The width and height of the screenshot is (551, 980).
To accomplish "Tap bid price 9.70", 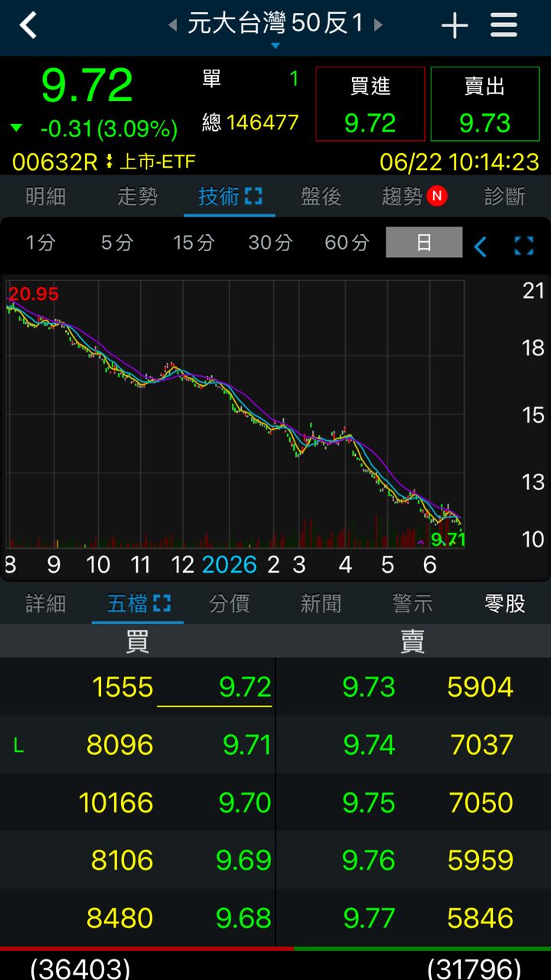I will [245, 803].
